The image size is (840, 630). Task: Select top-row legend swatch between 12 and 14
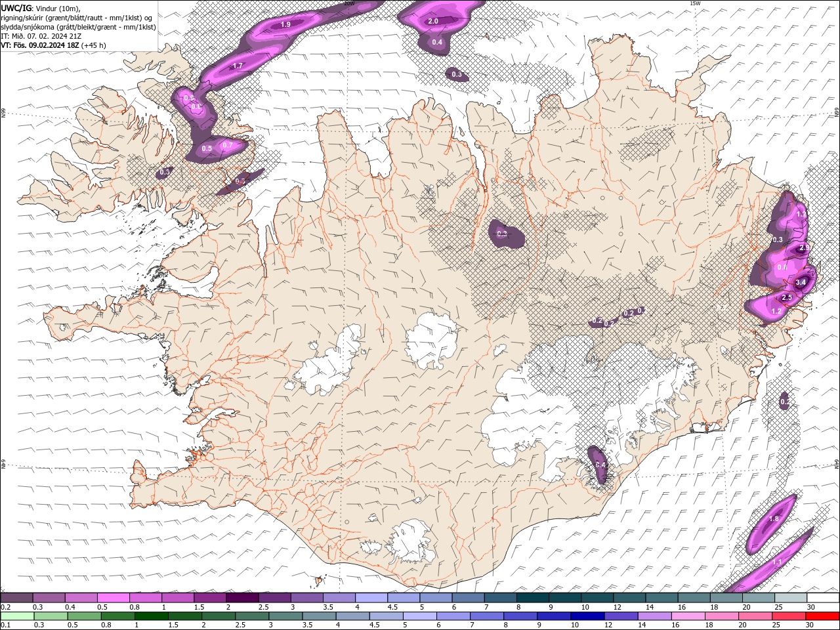(x=629, y=598)
